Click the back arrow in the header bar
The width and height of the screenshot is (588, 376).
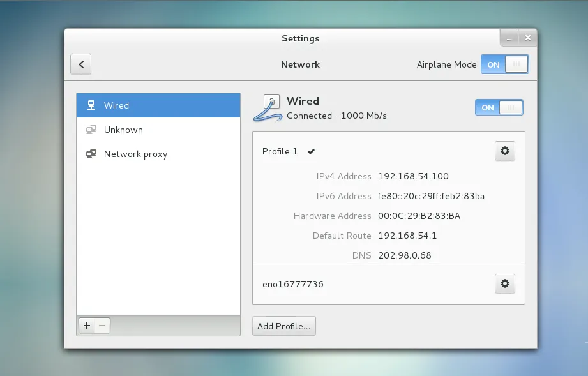80,64
